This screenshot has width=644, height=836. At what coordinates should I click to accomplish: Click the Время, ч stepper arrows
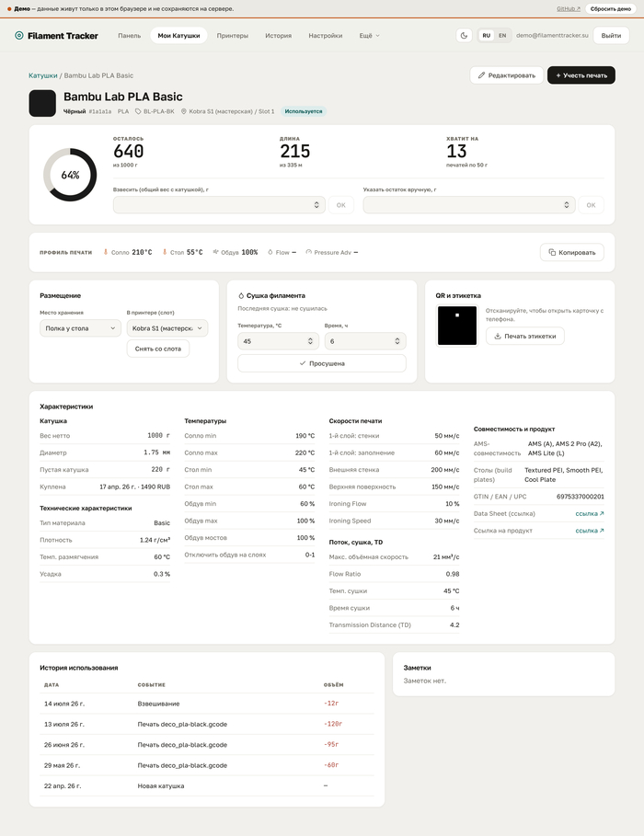click(x=397, y=341)
